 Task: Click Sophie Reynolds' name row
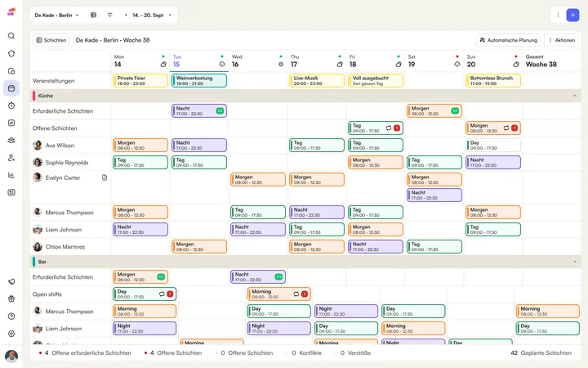coord(67,163)
